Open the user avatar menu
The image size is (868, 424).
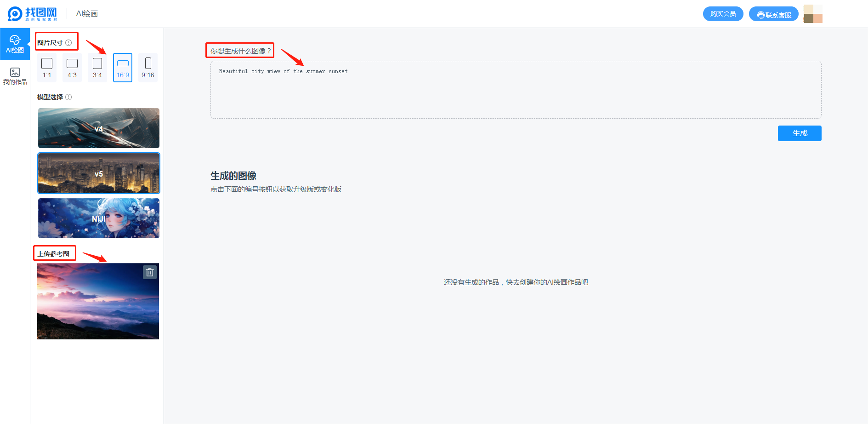tap(813, 14)
